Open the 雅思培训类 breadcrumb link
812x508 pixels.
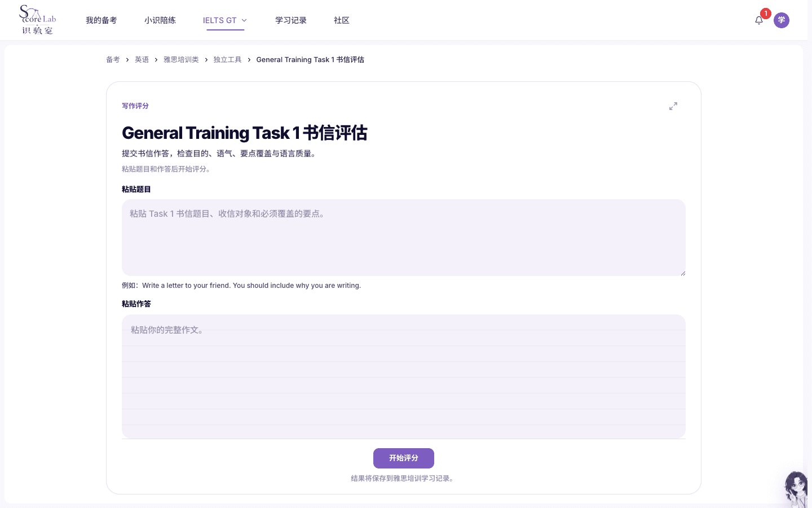coord(181,60)
